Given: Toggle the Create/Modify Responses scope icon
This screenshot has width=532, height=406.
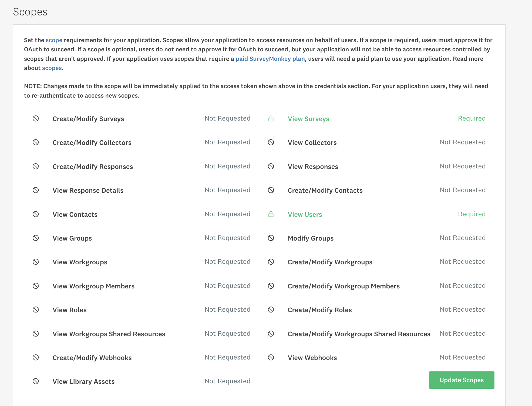Looking at the screenshot, I should pyautogui.click(x=36, y=166).
